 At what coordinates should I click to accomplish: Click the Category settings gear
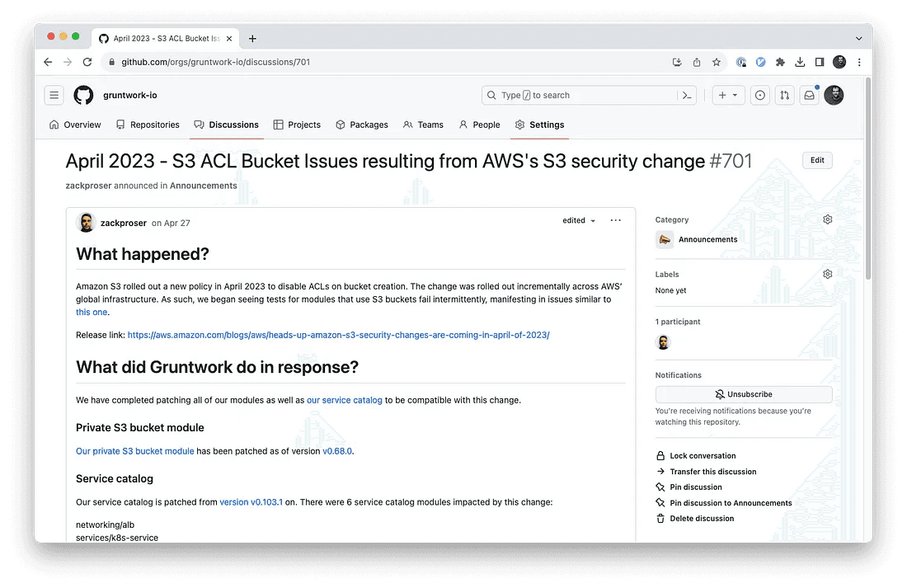pyautogui.click(x=827, y=219)
